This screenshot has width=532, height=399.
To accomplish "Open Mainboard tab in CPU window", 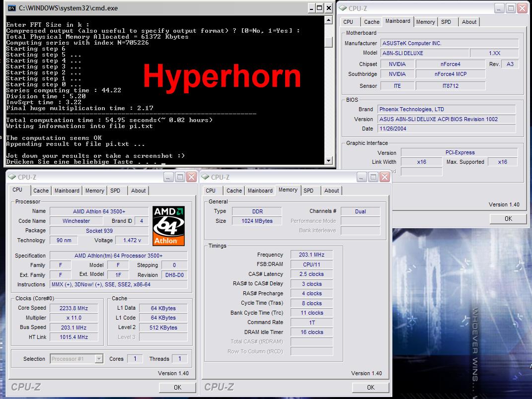I will tap(67, 191).
